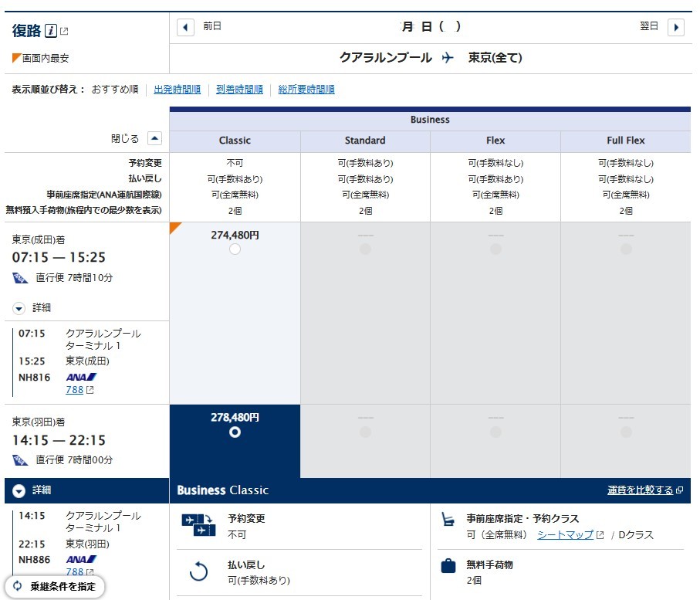Click 14:15 — 22:15 flight time

coord(59,440)
